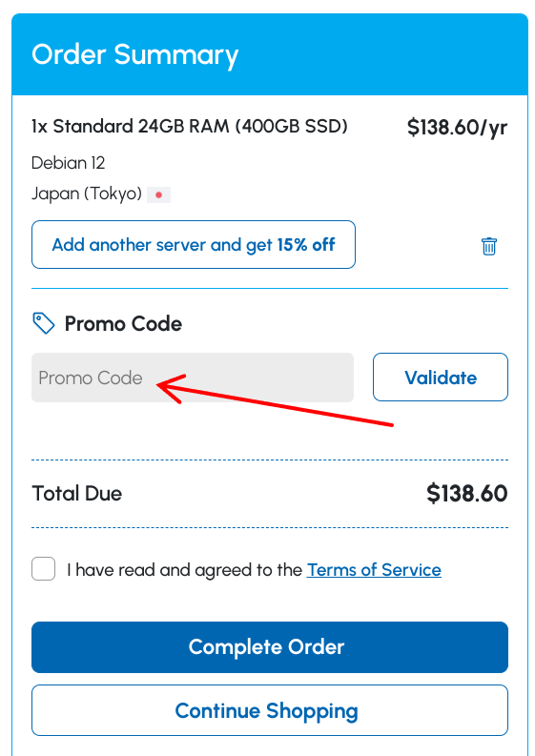This screenshot has width=535, height=756.
Task: Choose Continue Shopping
Action: [270, 710]
